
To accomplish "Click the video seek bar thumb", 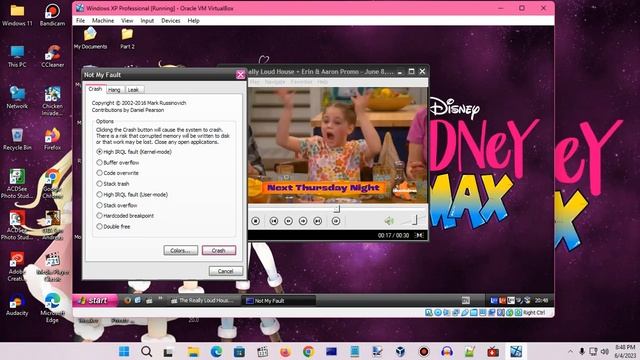I will (x=336, y=209).
